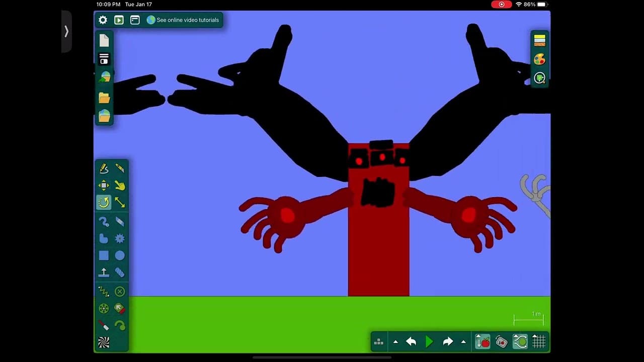Toggle air friction wind icon
Viewport: 644px width, 362px height.
[x=520, y=342]
